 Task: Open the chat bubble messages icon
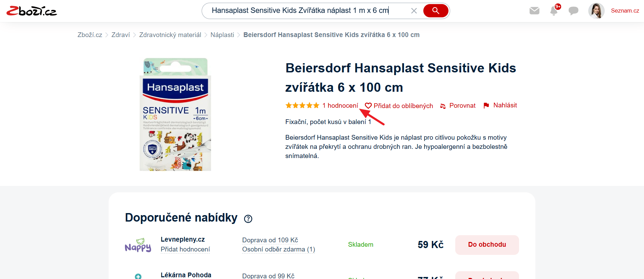click(573, 11)
